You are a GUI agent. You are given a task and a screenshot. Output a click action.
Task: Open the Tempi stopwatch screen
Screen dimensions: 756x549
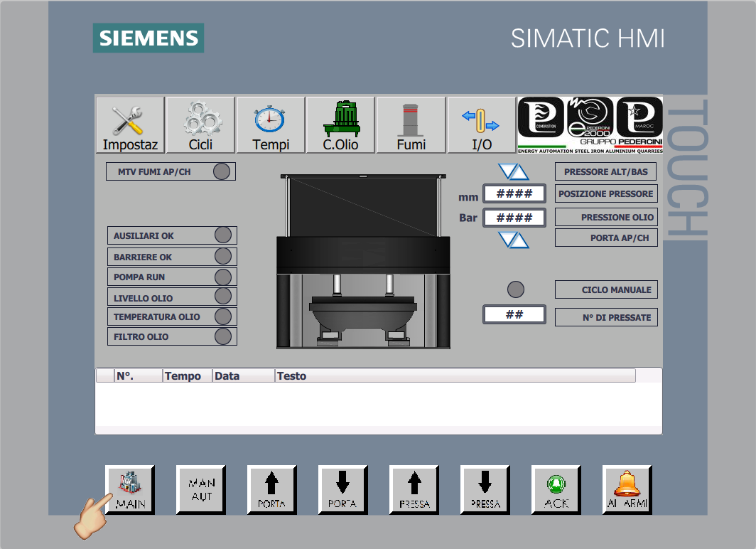271,125
